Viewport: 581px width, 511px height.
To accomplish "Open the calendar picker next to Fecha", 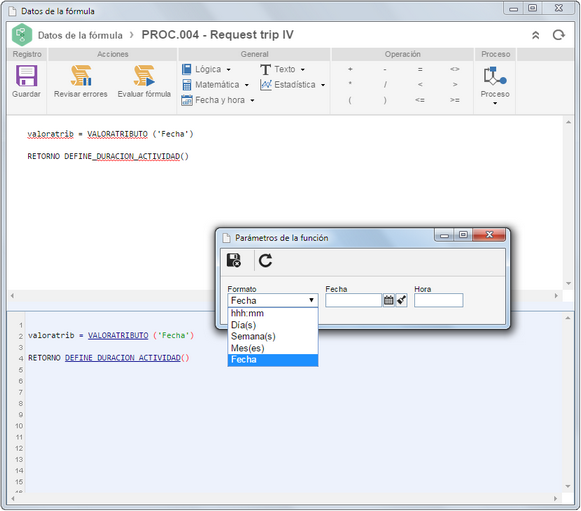I will 388,300.
